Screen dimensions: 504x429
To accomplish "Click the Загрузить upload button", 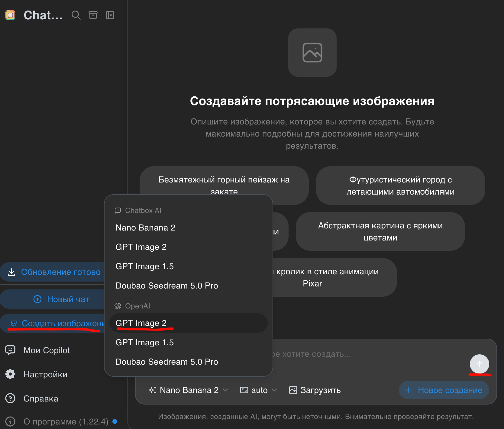I will point(315,390).
